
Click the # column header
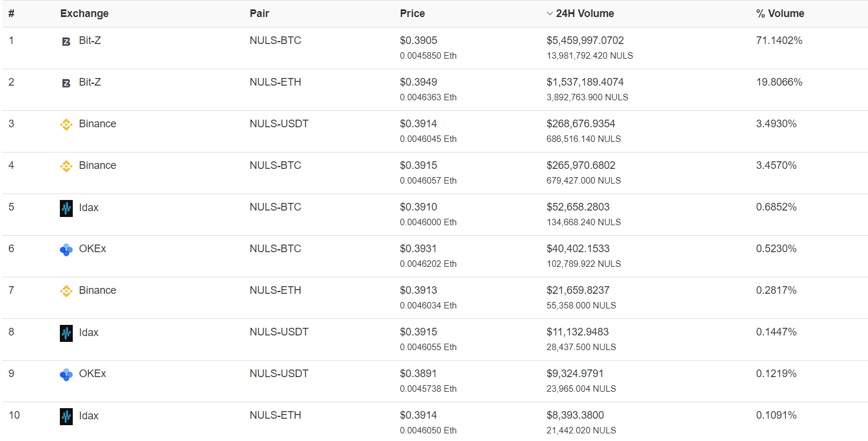coord(11,13)
